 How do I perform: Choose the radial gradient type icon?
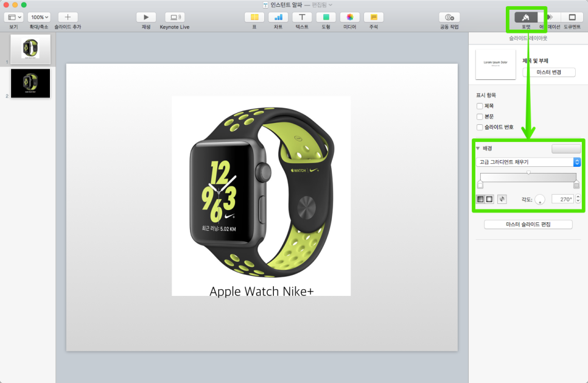click(489, 199)
